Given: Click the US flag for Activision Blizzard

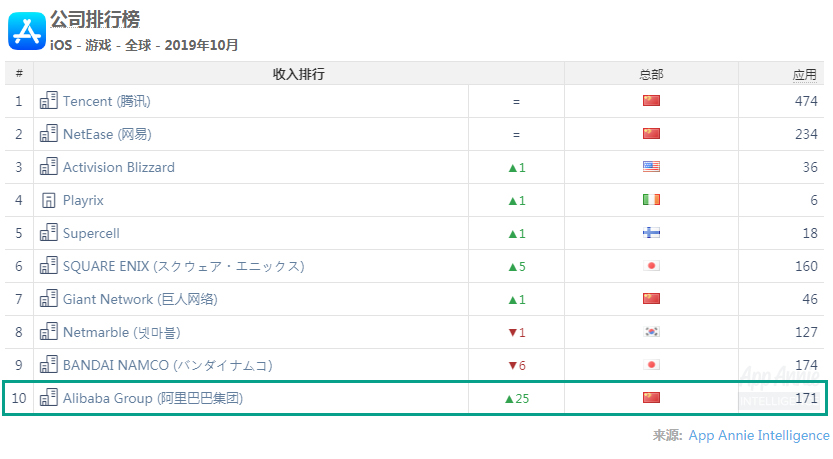Looking at the screenshot, I should (x=651, y=166).
